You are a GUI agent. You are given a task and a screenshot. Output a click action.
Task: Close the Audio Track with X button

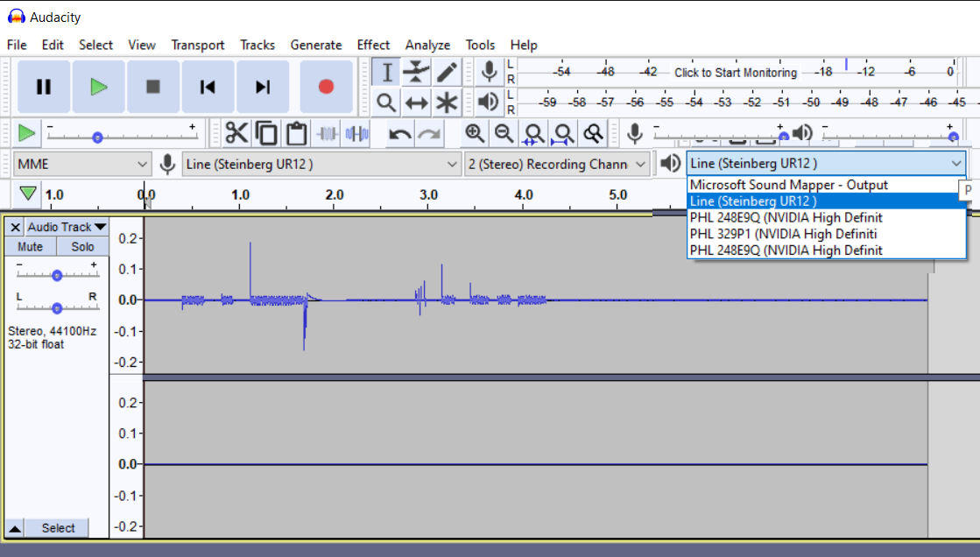click(x=15, y=227)
